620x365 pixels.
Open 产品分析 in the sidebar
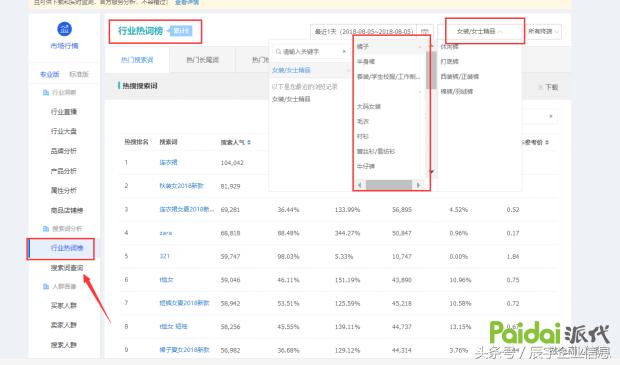tap(64, 171)
